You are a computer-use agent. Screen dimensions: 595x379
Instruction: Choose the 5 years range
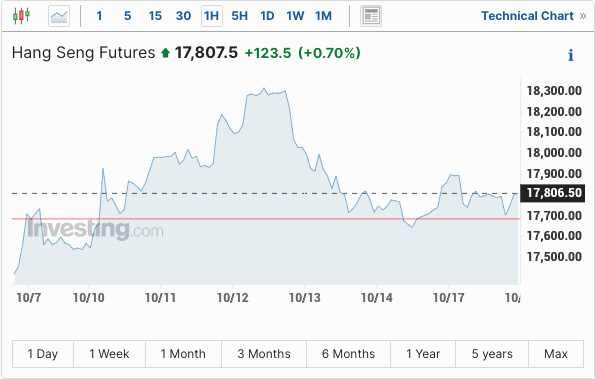(x=492, y=354)
